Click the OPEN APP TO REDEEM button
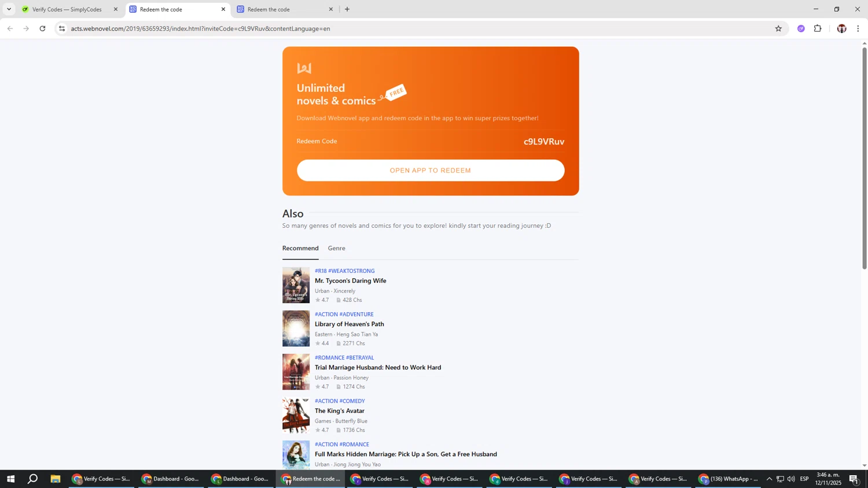 click(431, 171)
